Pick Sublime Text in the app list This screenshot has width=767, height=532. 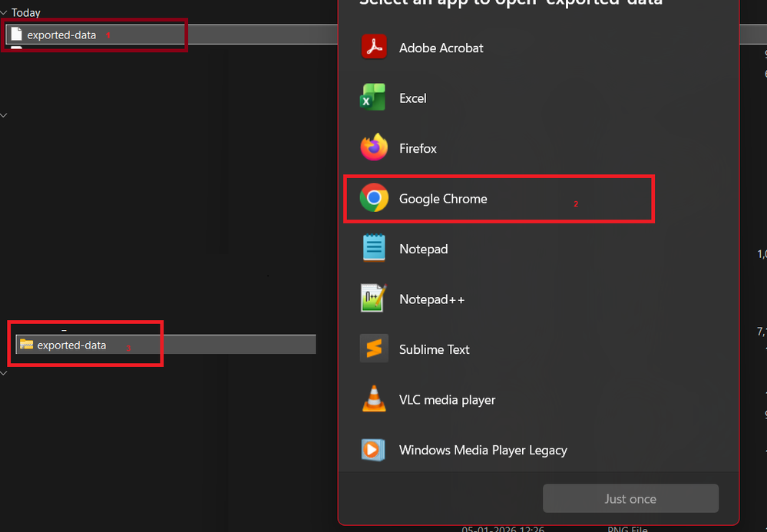(x=538, y=349)
